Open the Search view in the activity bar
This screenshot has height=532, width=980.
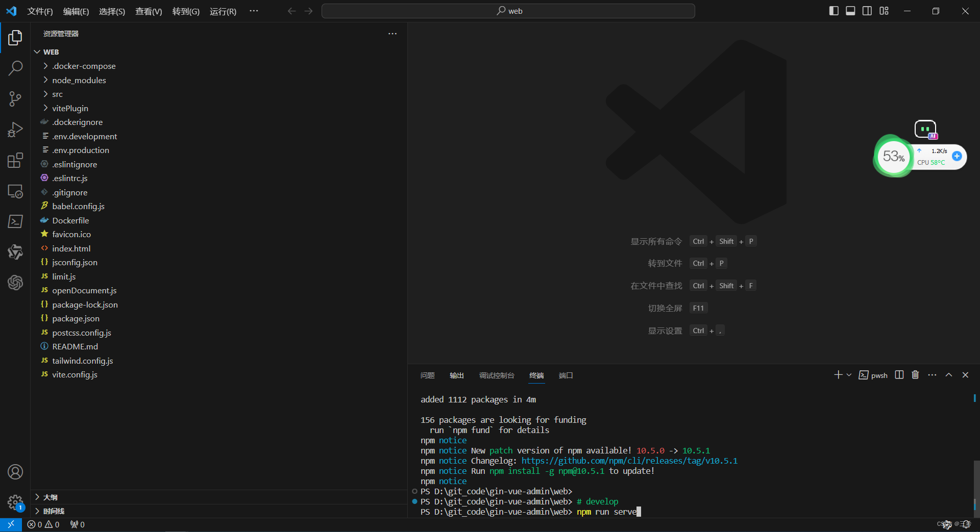(x=15, y=68)
